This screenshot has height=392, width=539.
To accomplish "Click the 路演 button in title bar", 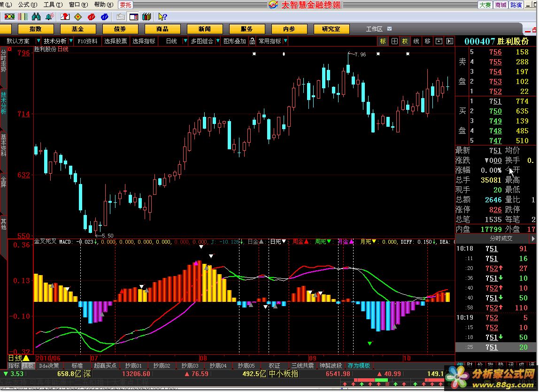I will coord(516,5).
